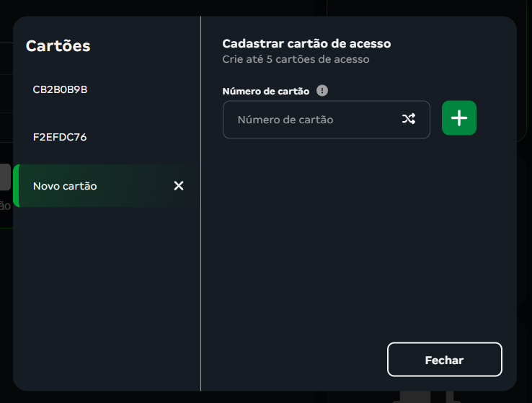
Task: Click the Crie até 5 cartões subtitle
Action: point(296,59)
